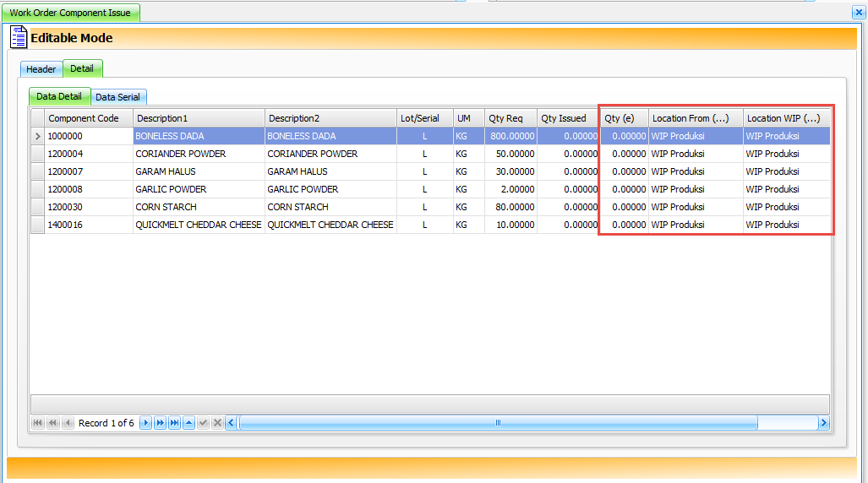Select component code 1200008 cell
Viewport: 868px width, 483px height.
(x=89, y=189)
